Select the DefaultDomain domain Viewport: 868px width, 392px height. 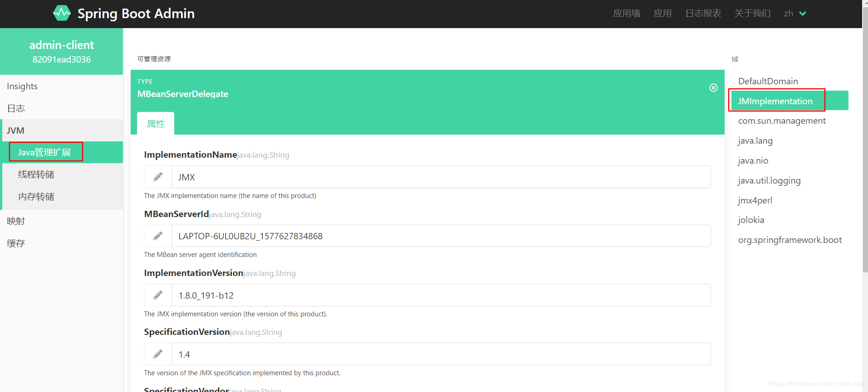tap(768, 81)
